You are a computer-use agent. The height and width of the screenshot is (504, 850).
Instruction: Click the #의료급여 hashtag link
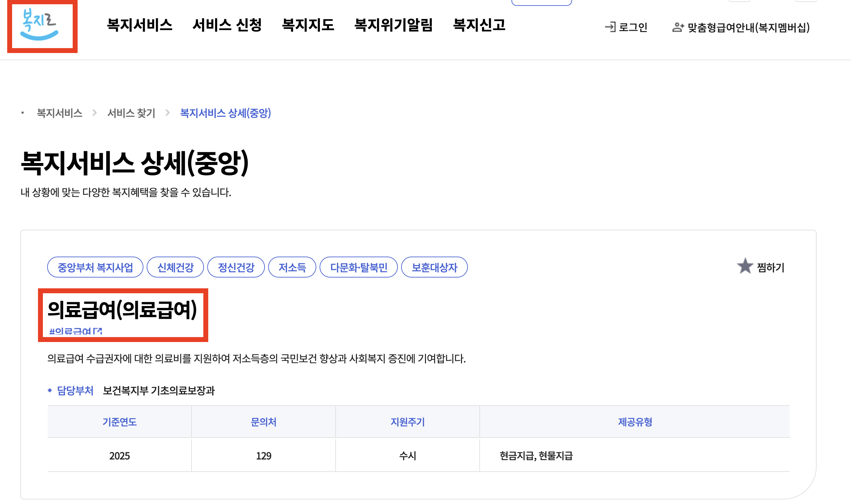(x=70, y=331)
